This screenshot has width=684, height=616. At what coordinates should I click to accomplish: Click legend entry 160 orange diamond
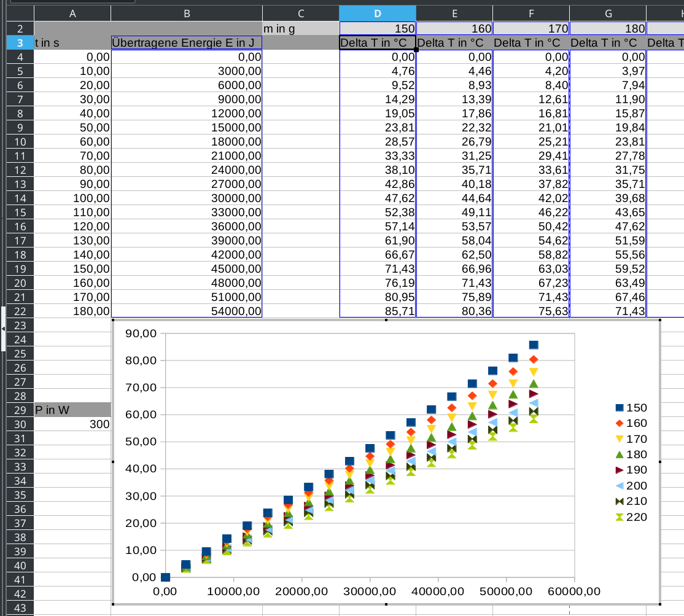point(631,423)
